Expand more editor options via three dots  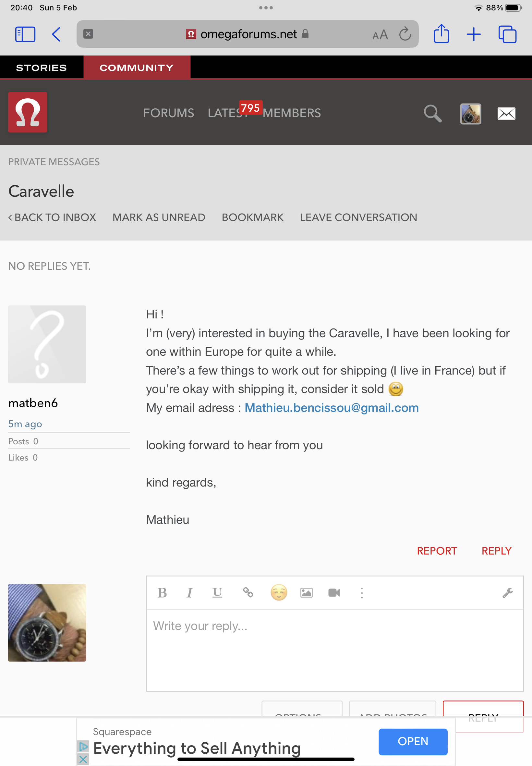362,593
